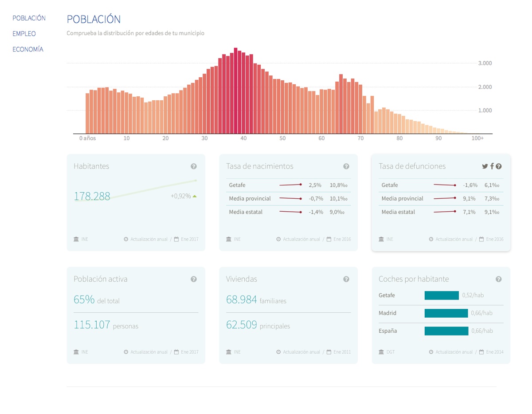Screen dimensions: 532x414
Task: Share Tasa de defunciones on Facebook
Action: click(492, 166)
